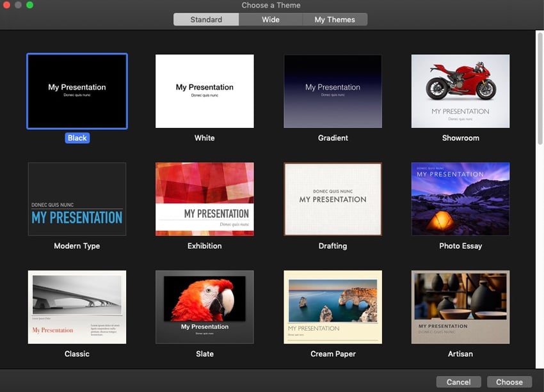Select the Cream Paper theme thumbnail
The height and width of the screenshot is (392, 544).
(x=333, y=307)
